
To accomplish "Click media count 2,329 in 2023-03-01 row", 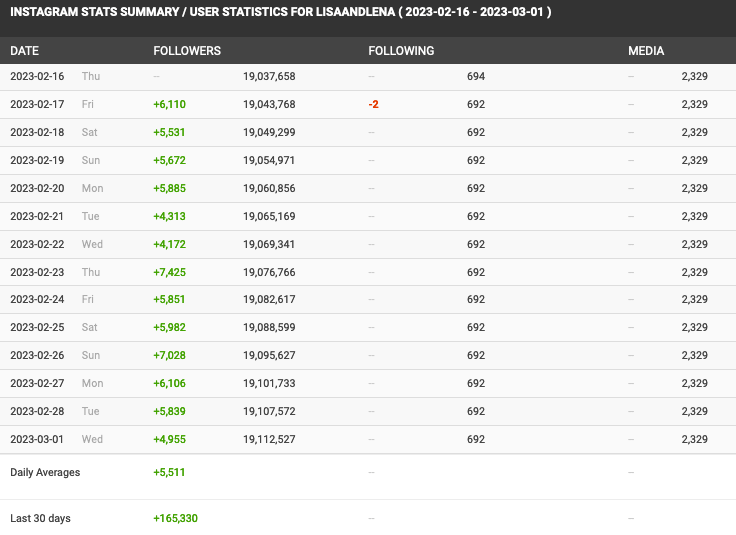I will pos(694,439).
